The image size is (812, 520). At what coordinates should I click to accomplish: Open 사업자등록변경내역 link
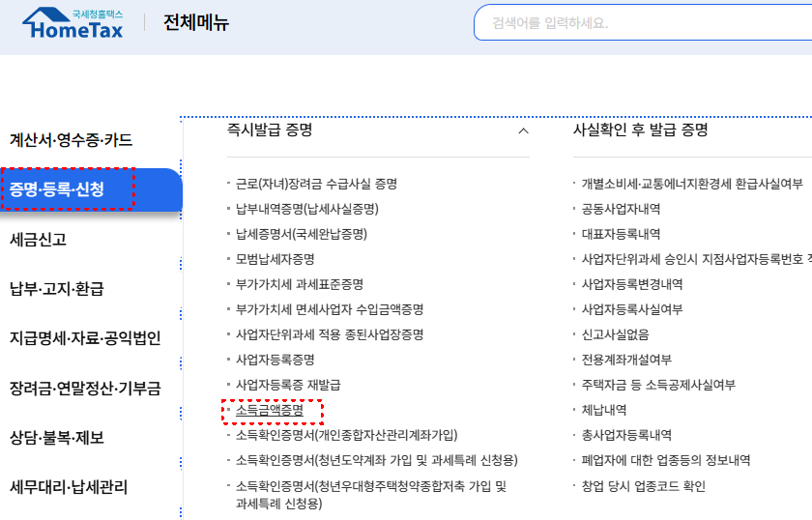point(632,284)
